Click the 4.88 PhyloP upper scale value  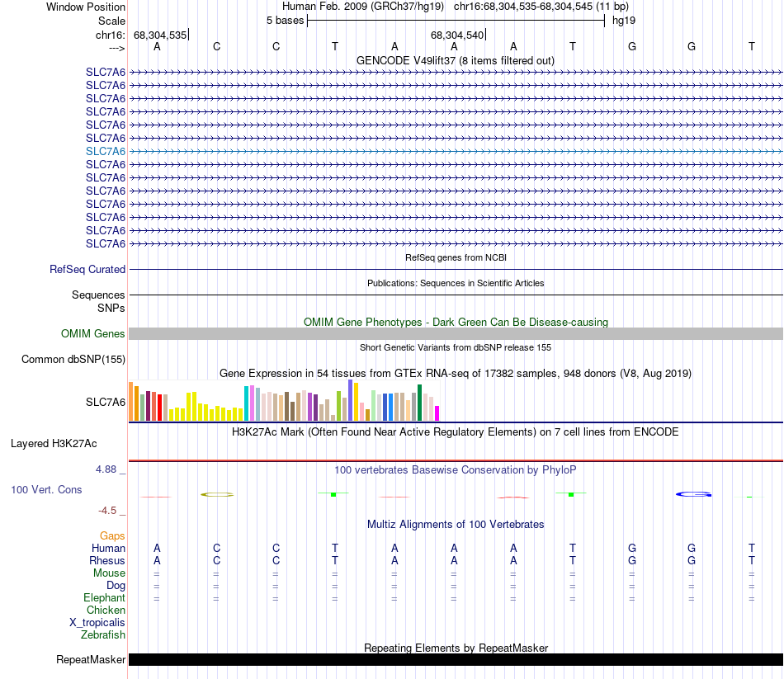pyautogui.click(x=106, y=469)
